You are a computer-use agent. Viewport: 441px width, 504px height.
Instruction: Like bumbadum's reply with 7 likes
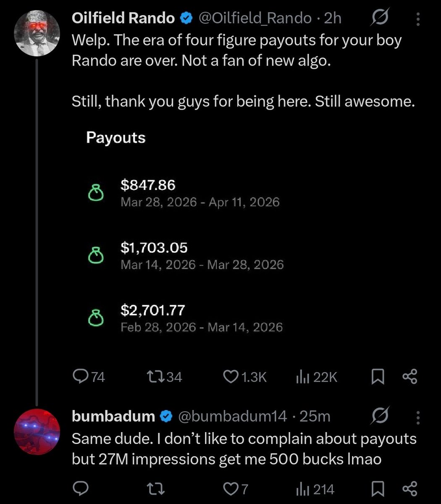pos(230,489)
